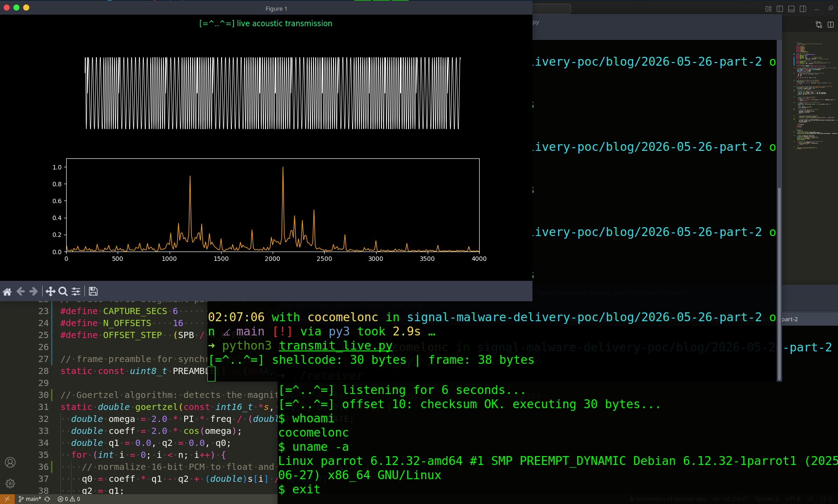The height and width of the screenshot is (504, 838).
Task: Click line 33 coeff assignment
Action: coord(156,431)
